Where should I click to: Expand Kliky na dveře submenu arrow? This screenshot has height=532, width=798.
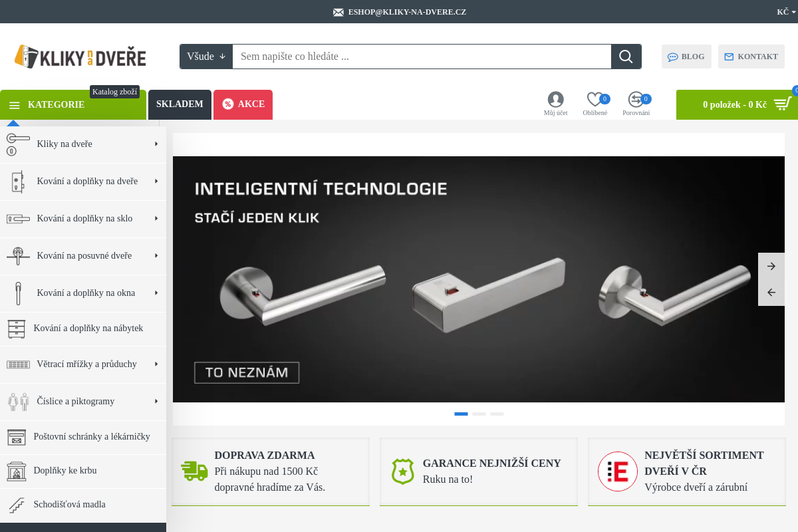[156, 144]
